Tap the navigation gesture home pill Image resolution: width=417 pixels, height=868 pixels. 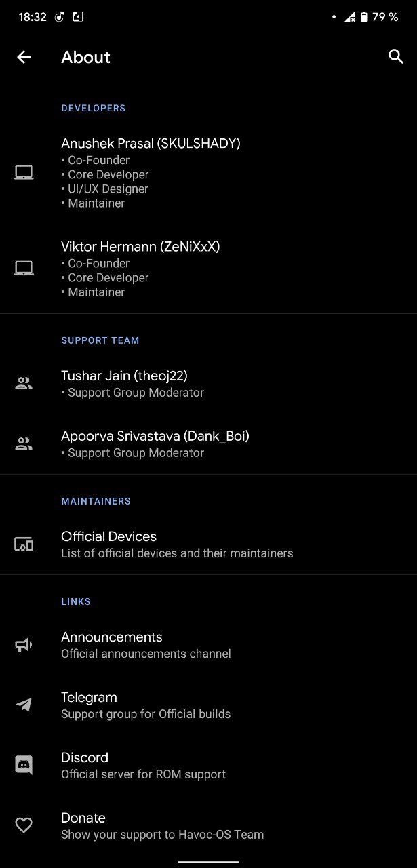pyautogui.click(x=208, y=862)
